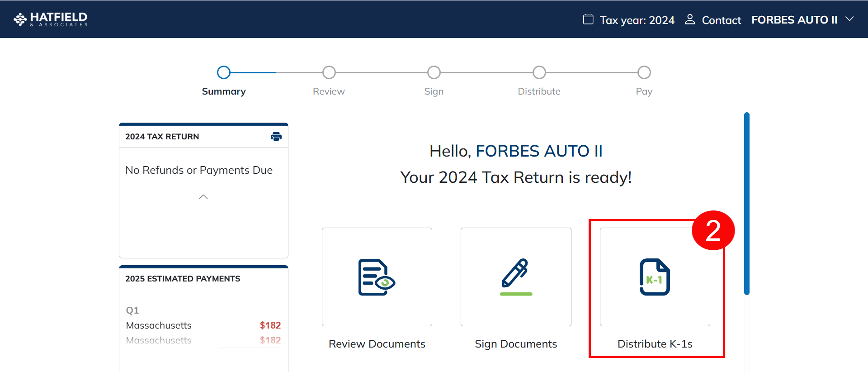Screen dimensions: 868x372
Task: Click the Tax year: 2024 text
Action: (x=637, y=20)
